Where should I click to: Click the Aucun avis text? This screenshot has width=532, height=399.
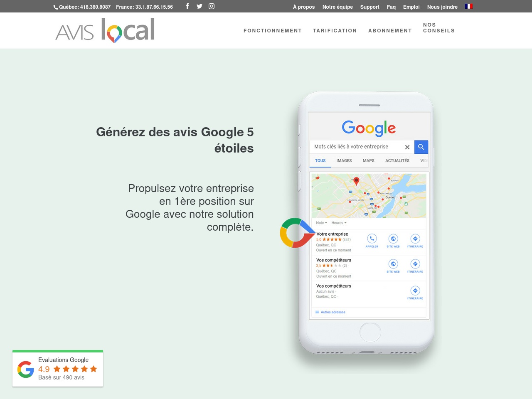point(325,291)
